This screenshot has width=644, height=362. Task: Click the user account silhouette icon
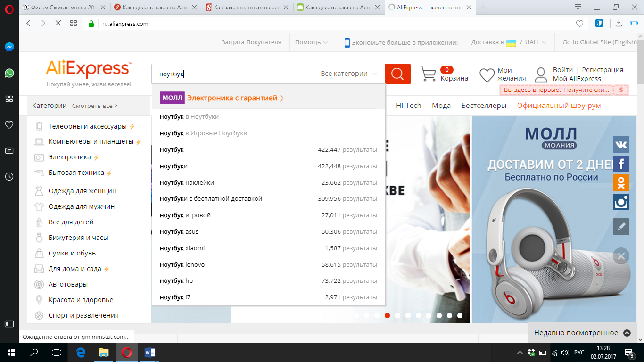coord(541,75)
